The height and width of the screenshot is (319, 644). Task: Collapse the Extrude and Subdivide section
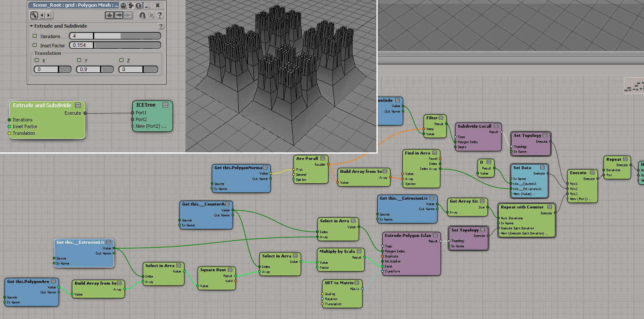[31, 26]
